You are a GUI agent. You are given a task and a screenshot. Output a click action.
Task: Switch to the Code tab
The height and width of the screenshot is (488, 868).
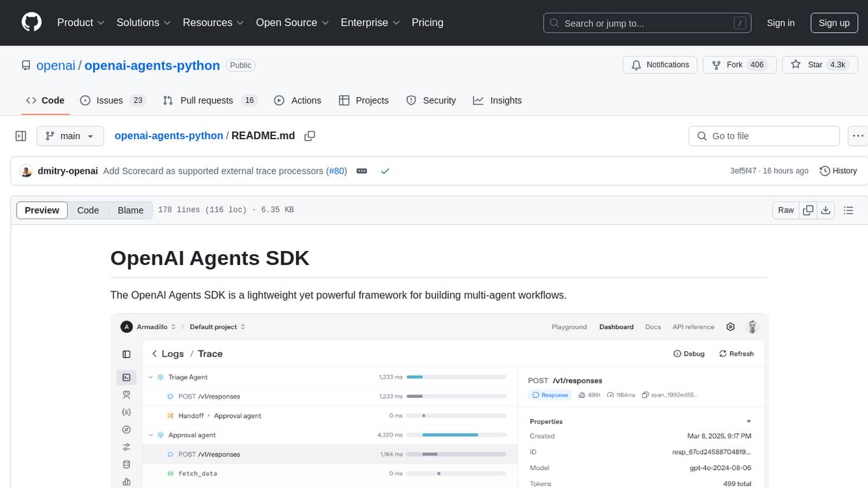point(45,100)
